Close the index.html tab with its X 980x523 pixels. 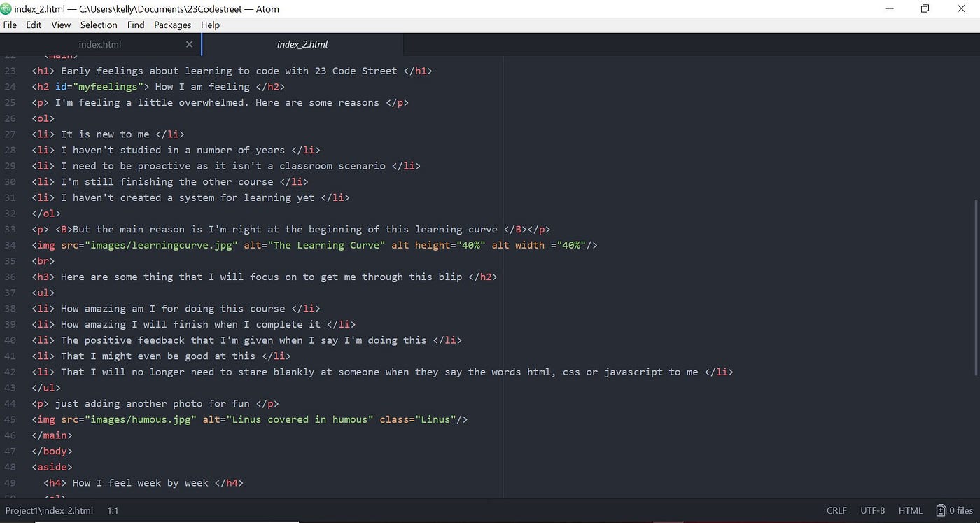189,43
